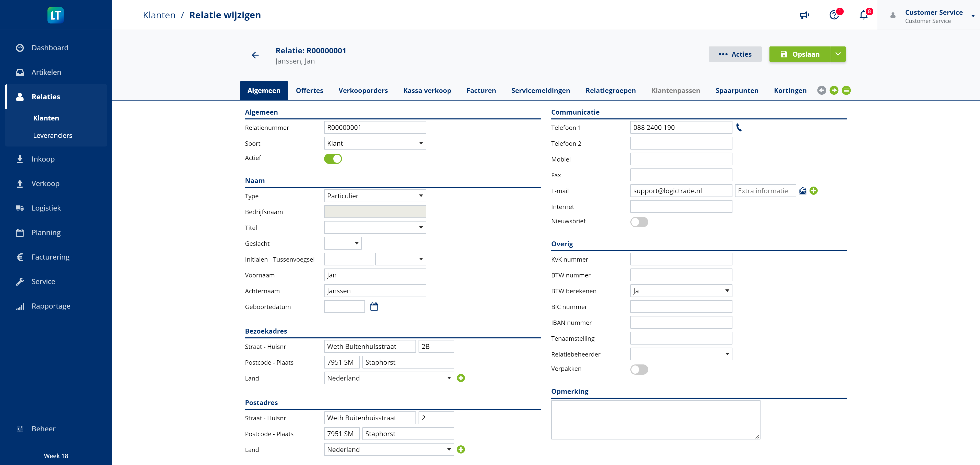Image resolution: width=980 pixels, height=465 pixels.
Task: Click Inkoop download icon in sidebar
Action: (20, 159)
